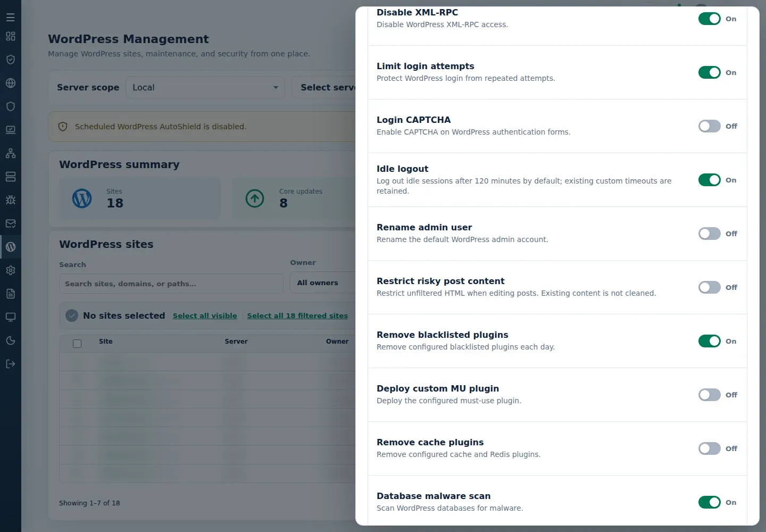Open the document icon in the sidebar
The width and height of the screenshot is (766, 532).
pyautogui.click(x=11, y=294)
